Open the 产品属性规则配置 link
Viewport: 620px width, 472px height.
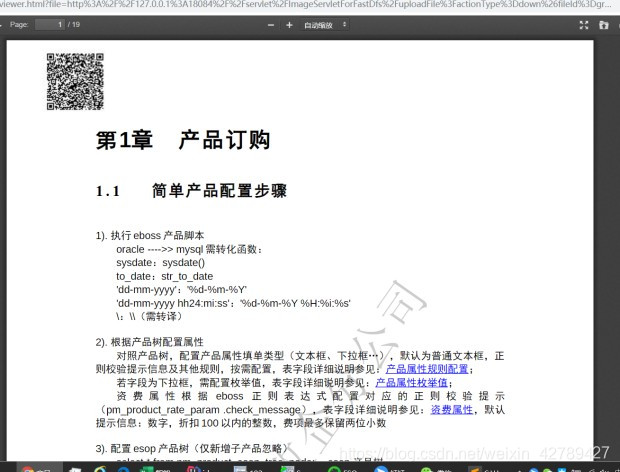(427, 369)
